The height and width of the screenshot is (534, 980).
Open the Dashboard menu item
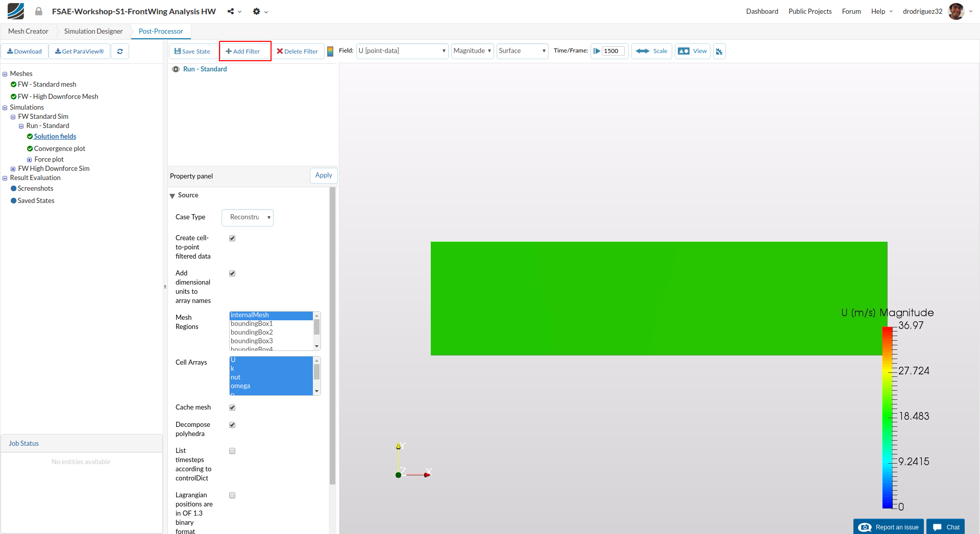pyautogui.click(x=762, y=11)
